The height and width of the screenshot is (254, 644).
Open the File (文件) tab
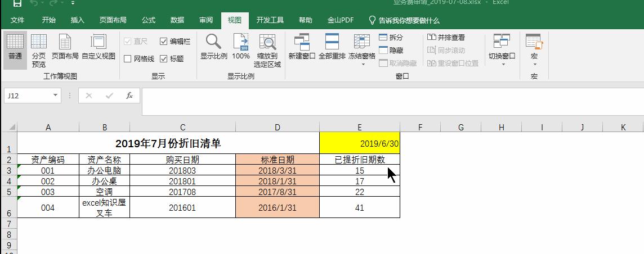click(17, 20)
